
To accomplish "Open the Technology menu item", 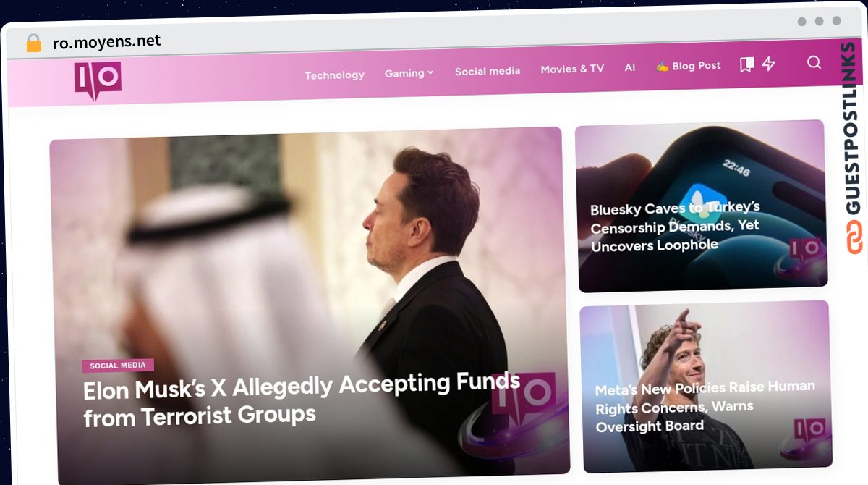I will click(334, 75).
